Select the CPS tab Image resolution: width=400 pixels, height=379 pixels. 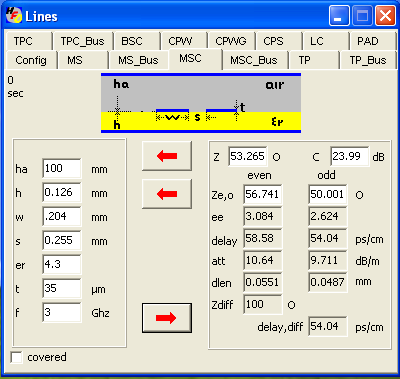(279, 41)
